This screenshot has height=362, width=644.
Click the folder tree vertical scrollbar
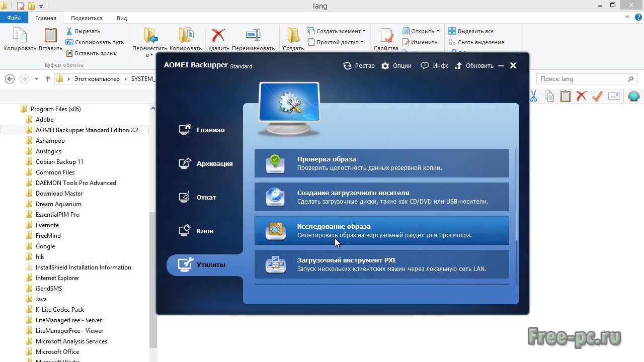[x=153, y=279]
